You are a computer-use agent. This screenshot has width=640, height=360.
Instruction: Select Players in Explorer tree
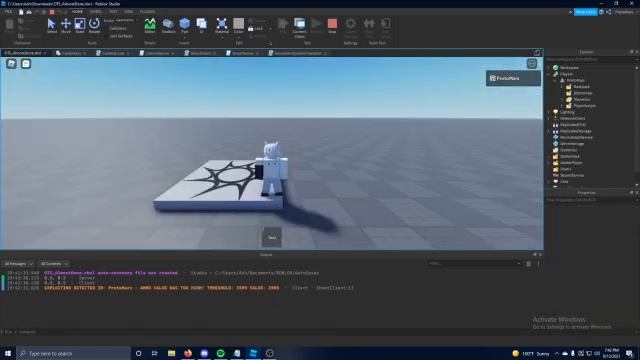coord(566,74)
